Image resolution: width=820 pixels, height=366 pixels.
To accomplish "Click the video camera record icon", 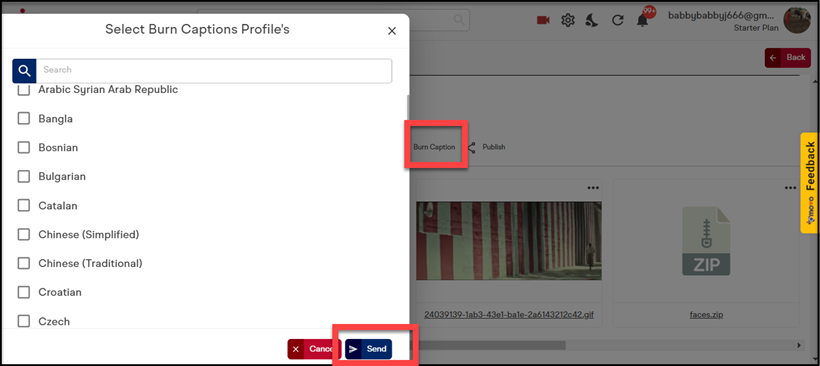I will (543, 20).
